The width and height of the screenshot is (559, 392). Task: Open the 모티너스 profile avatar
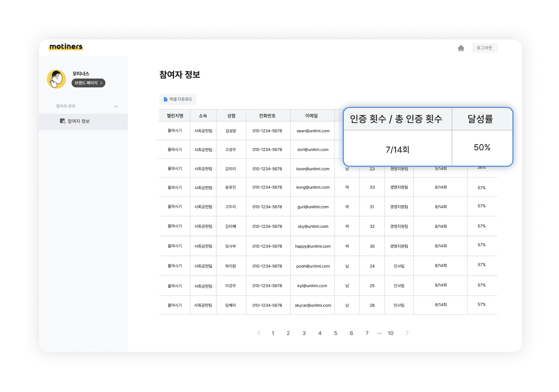tap(57, 79)
